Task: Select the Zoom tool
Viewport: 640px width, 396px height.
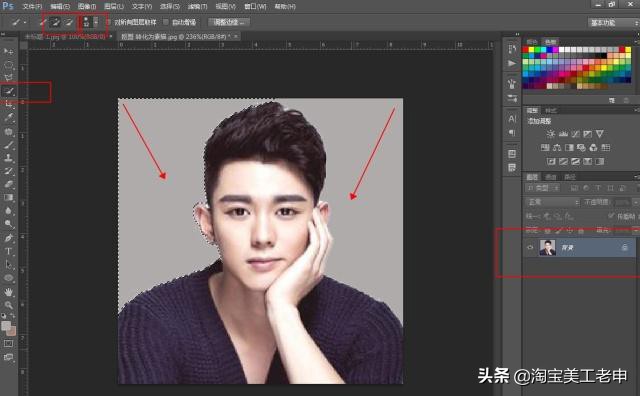Action: click(x=8, y=305)
